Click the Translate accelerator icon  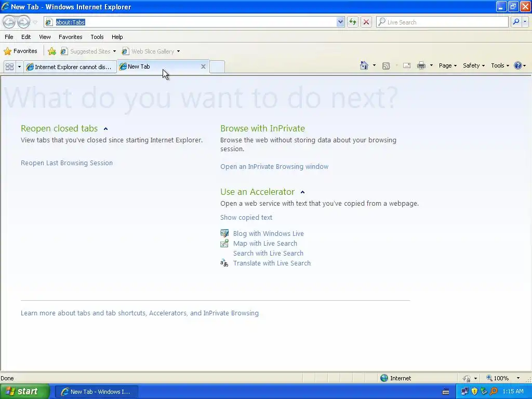pos(224,263)
